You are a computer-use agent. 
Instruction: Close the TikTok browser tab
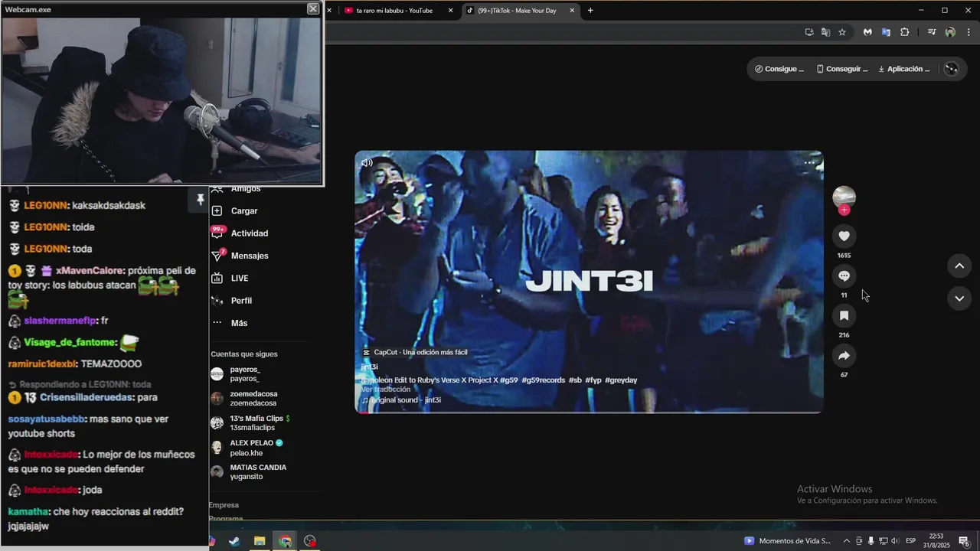point(572,11)
